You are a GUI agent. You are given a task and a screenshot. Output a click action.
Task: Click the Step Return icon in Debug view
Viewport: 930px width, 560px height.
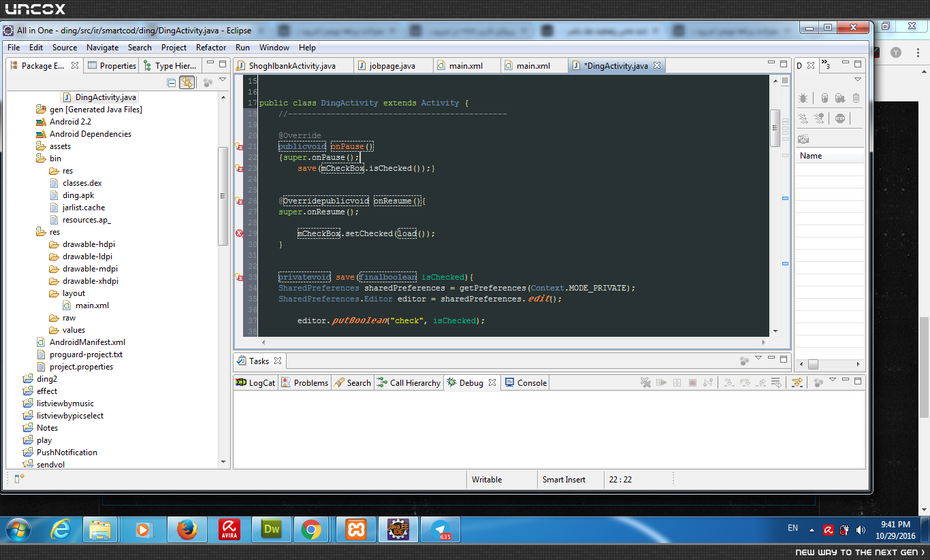click(760, 383)
